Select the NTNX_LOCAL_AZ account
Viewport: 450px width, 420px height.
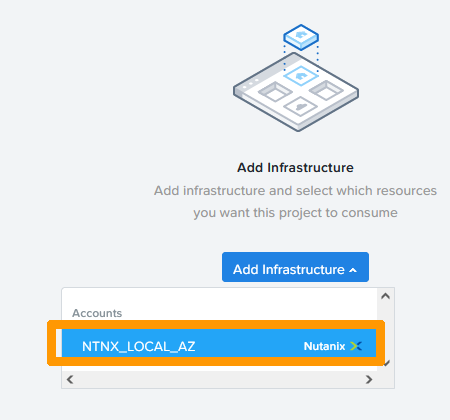219,343
